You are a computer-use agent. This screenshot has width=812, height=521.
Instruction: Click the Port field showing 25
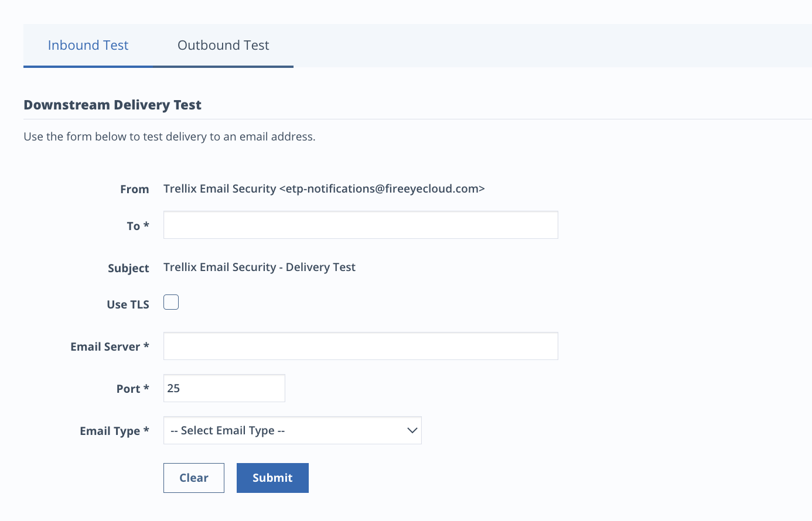coord(224,388)
